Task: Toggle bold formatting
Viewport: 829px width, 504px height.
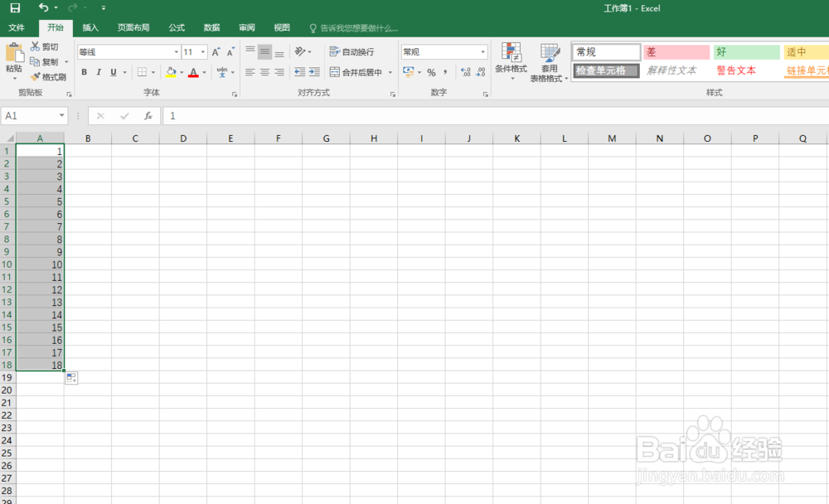Action: coord(84,72)
